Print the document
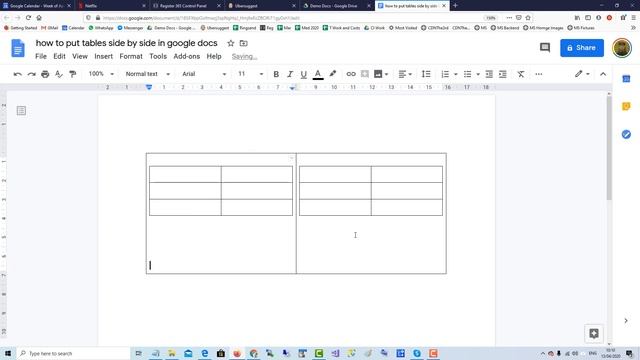This screenshot has width=640, height=360. pyautogui.click(x=45, y=74)
